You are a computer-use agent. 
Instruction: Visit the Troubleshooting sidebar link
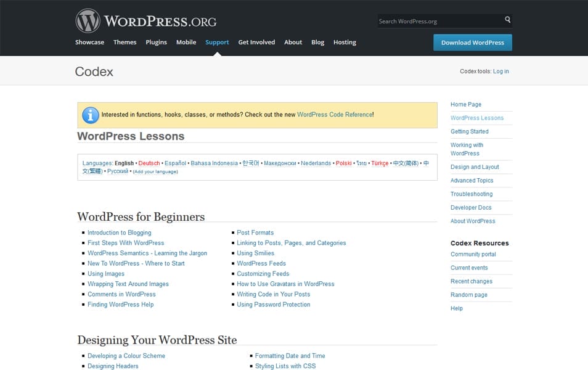(471, 194)
